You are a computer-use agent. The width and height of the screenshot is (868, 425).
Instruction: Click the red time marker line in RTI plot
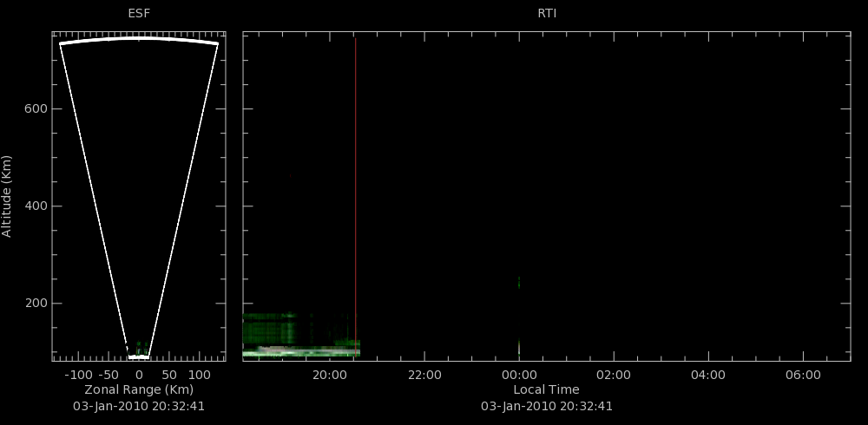355,198
